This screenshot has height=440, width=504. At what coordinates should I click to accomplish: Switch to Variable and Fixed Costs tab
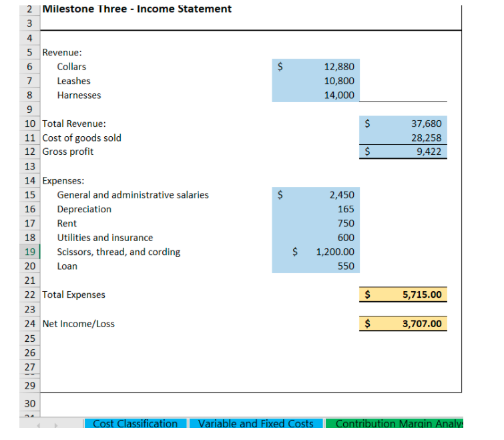pos(256,423)
